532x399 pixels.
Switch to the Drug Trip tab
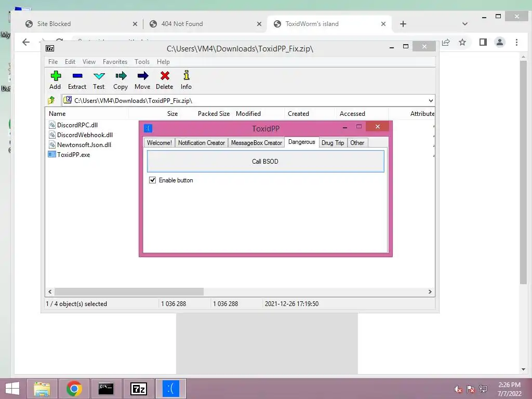[x=333, y=143]
